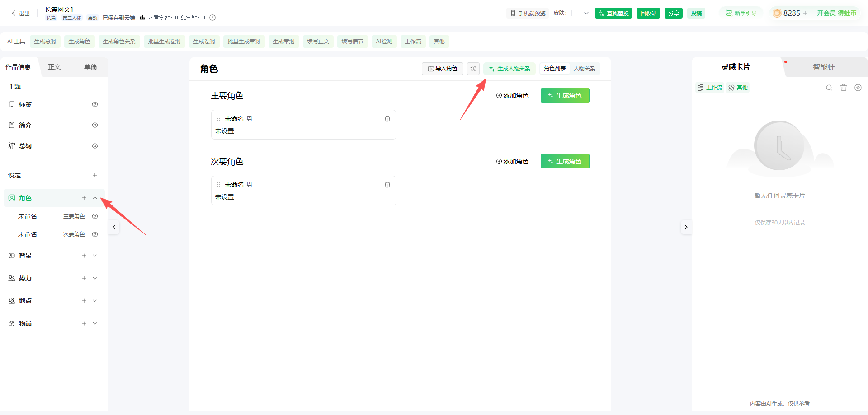
Task: Toggle visibility eye for 简介
Action: pyautogui.click(x=95, y=125)
